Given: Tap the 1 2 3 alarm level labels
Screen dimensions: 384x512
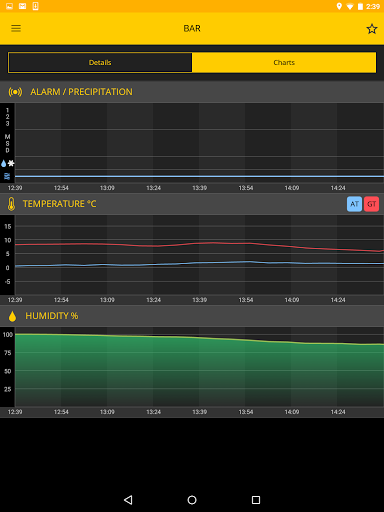Looking at the screenshot, I should click(x=7, y=117).
